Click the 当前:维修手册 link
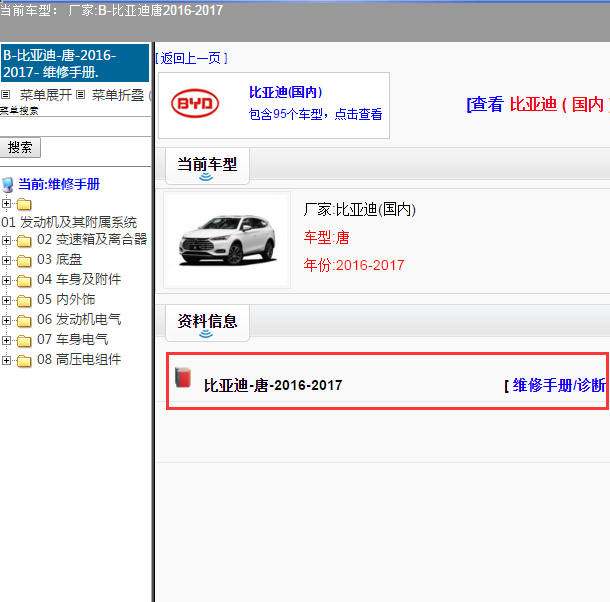Viewport: 610px width, 602px height. [x=59, y=184]
